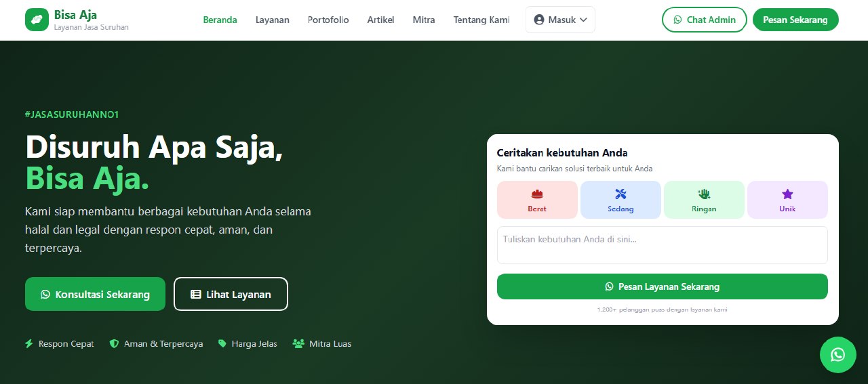Screen dimensions: 868x384
Task: Click the Layanan Jasa Suruhan tagline
Action: (91, 27)
